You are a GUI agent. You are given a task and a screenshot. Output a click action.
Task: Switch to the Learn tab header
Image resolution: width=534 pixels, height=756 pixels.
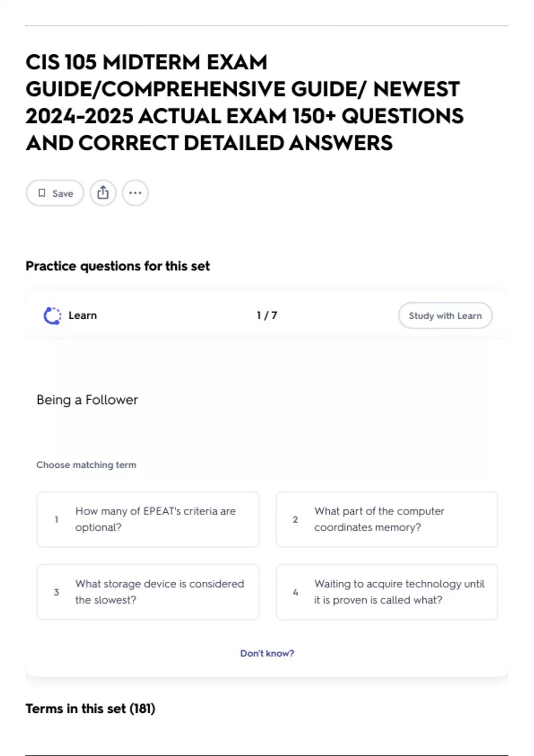pyautogui.click(x=82, y=315)
